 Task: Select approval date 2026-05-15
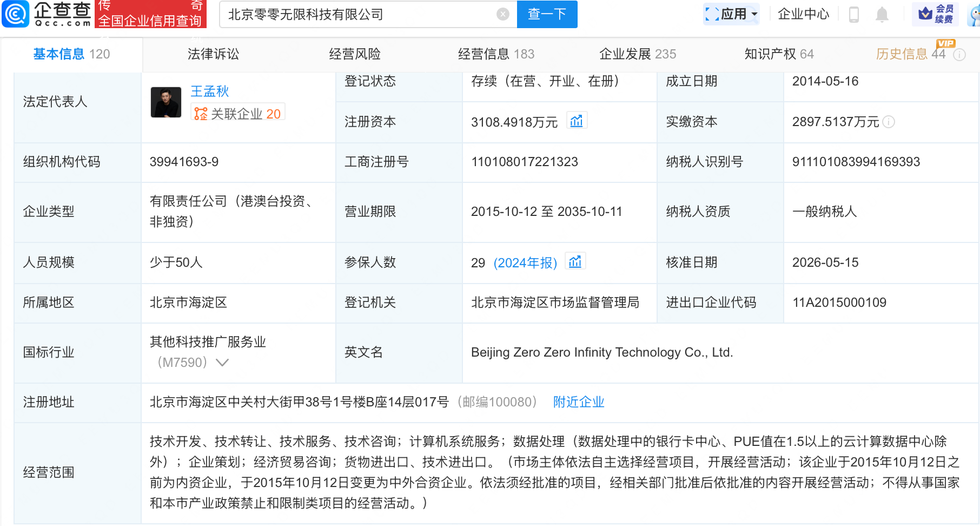point(825,262)
